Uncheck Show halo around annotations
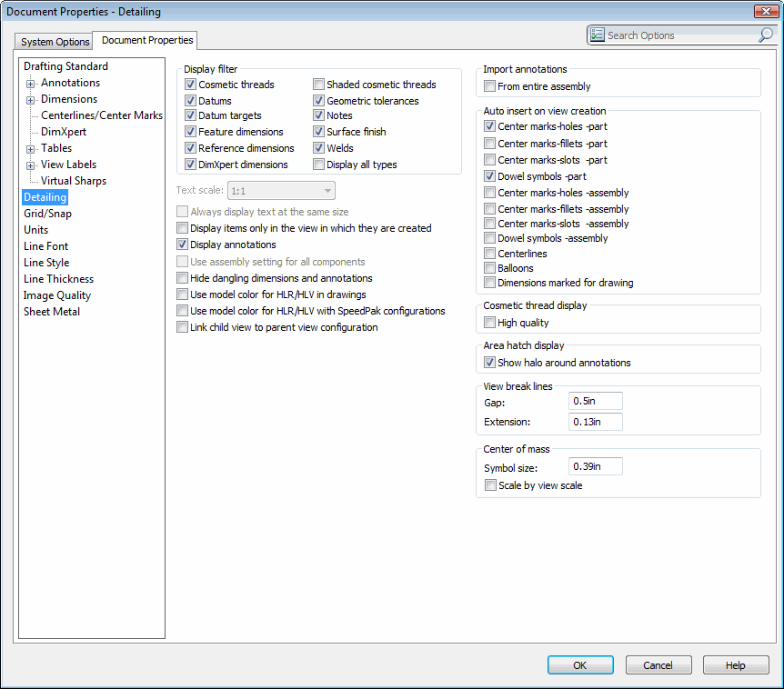The image size is (784, 689). 489,363
